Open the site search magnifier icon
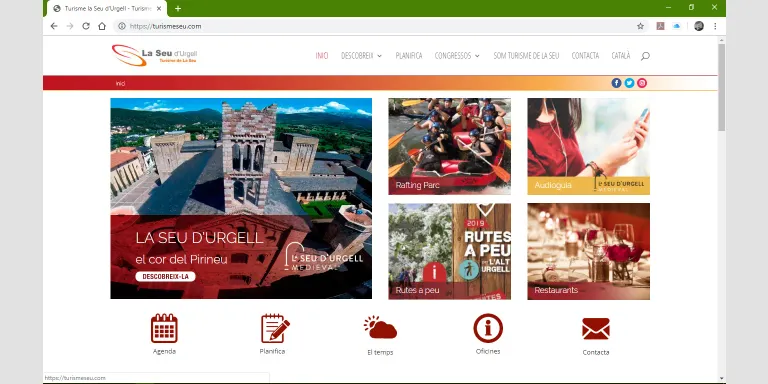This screenshot has height=384, width=768. coord(645,56)
